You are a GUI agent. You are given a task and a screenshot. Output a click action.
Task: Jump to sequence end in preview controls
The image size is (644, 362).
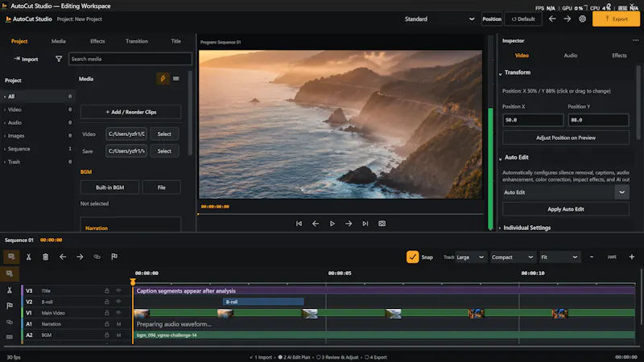pos(365,224)
